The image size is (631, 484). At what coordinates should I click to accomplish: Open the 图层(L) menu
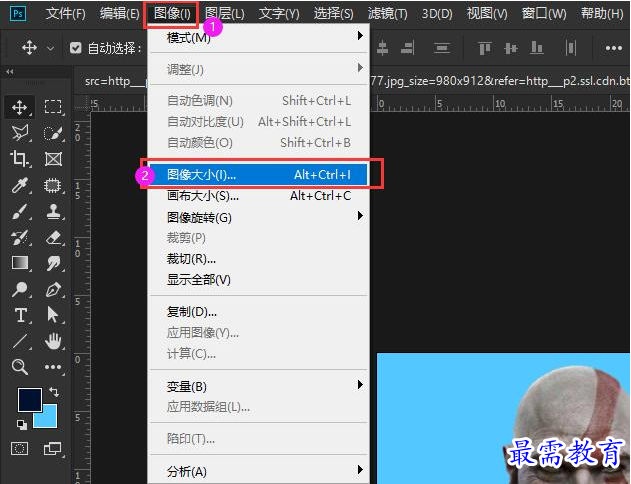click(225, 14)
